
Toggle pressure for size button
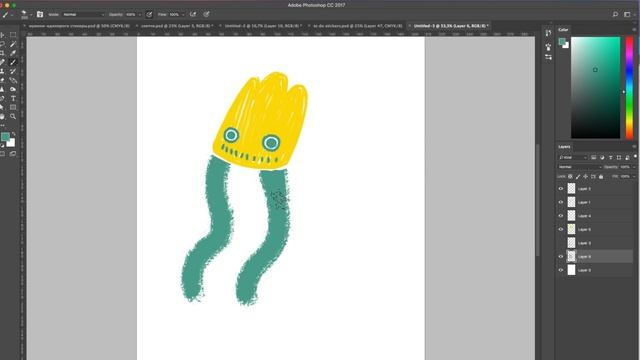tap(207, 14)
